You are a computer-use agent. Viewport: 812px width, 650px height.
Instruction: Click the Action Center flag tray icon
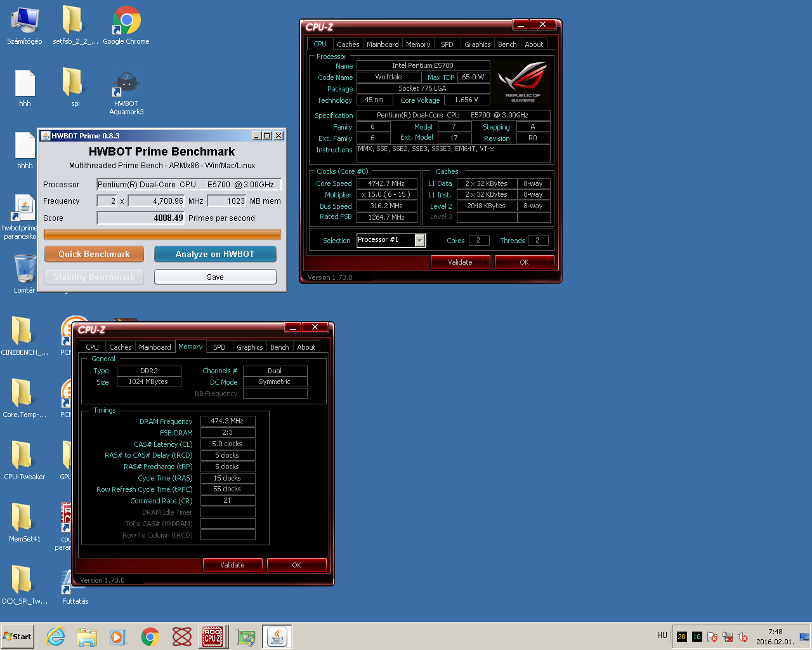712,637
